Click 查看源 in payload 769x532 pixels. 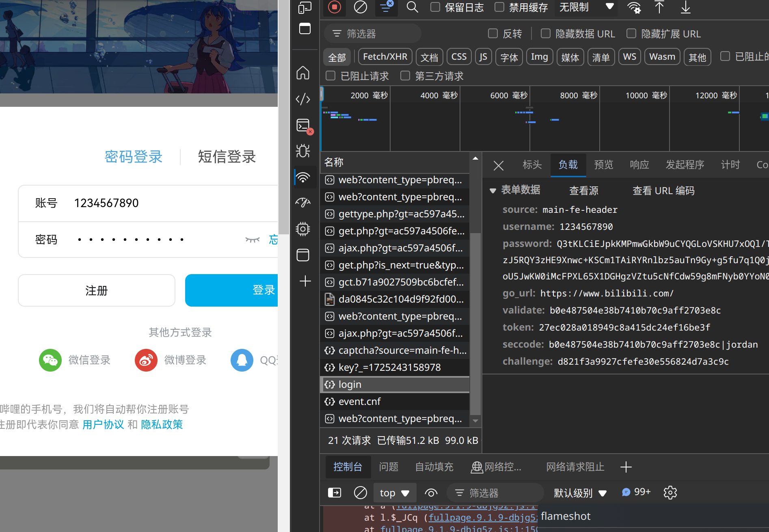tap(584, 190)
